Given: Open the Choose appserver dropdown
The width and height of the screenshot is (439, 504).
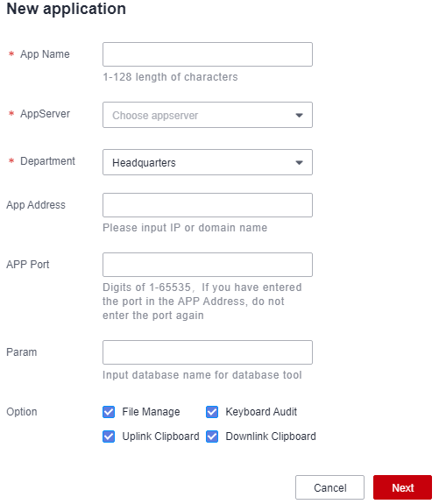Looking at the screenshot, I should (x=208, y=115).
